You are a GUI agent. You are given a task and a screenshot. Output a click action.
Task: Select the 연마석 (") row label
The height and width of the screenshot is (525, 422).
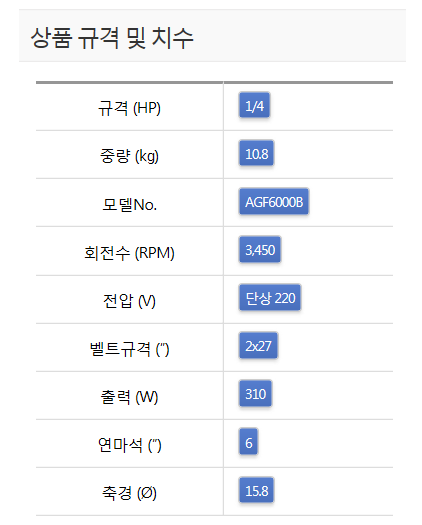129,445
